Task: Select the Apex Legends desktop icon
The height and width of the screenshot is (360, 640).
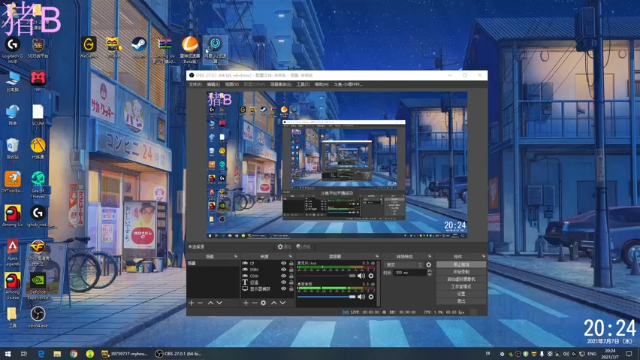Action: pos(13,253)
